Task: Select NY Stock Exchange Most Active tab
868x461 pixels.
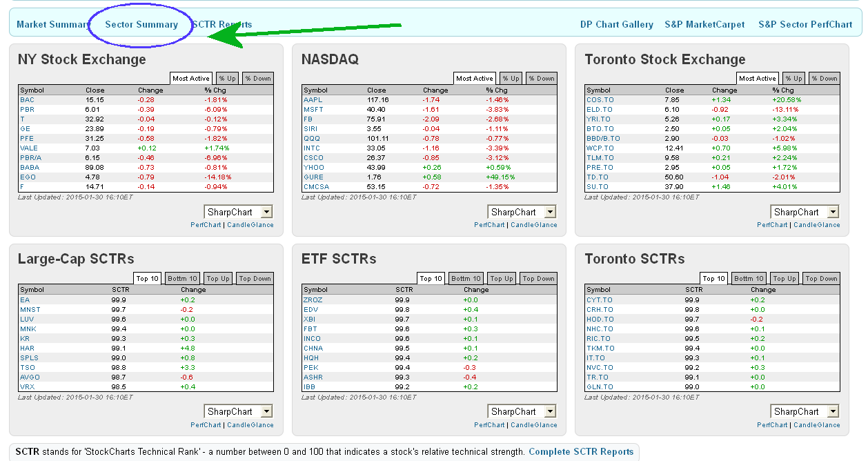Action: tap(191, 78)
